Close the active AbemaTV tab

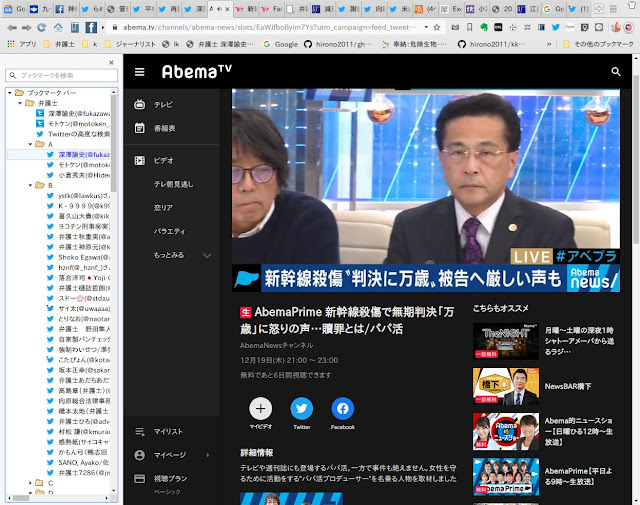click(x=227, y=9)
